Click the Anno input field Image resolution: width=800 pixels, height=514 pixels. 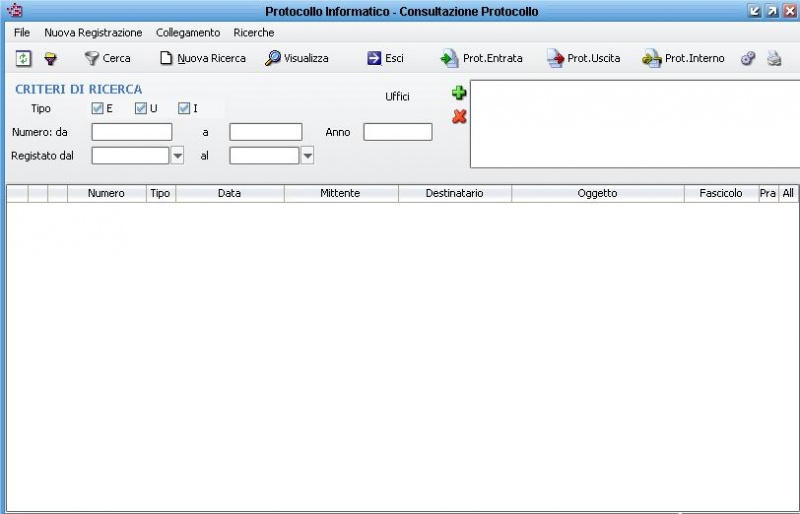[397, 132]
